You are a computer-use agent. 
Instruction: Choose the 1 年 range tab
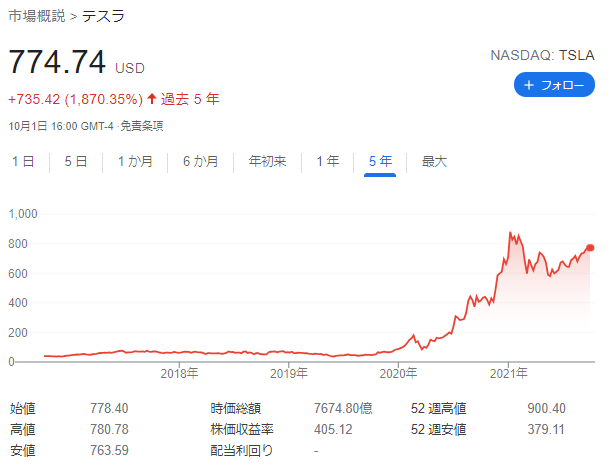pyautogui.click(x=328, y=161)
